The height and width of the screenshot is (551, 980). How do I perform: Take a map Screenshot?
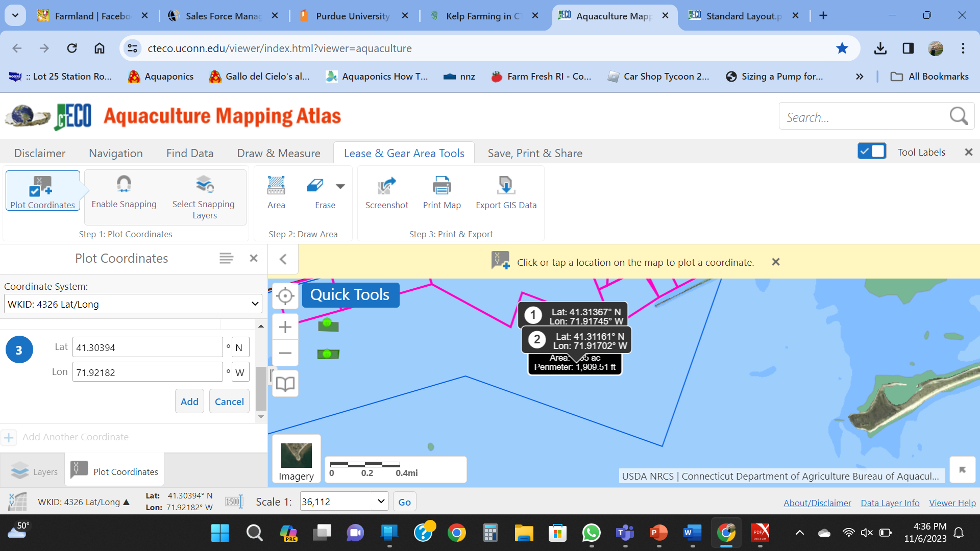click(x=386, y=186)
